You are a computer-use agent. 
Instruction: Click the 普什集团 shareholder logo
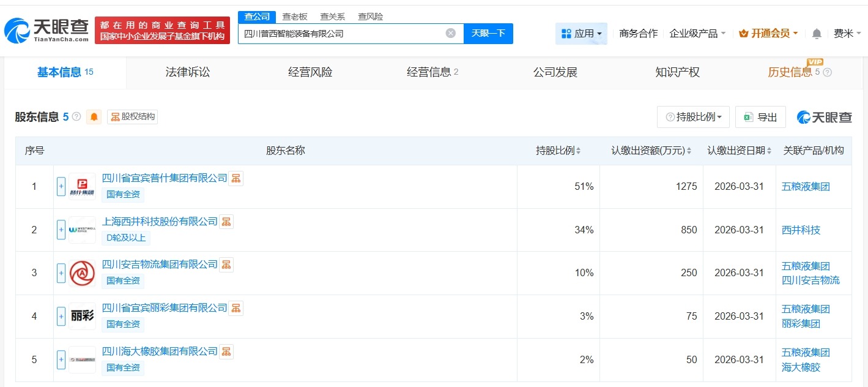(82, 186)
